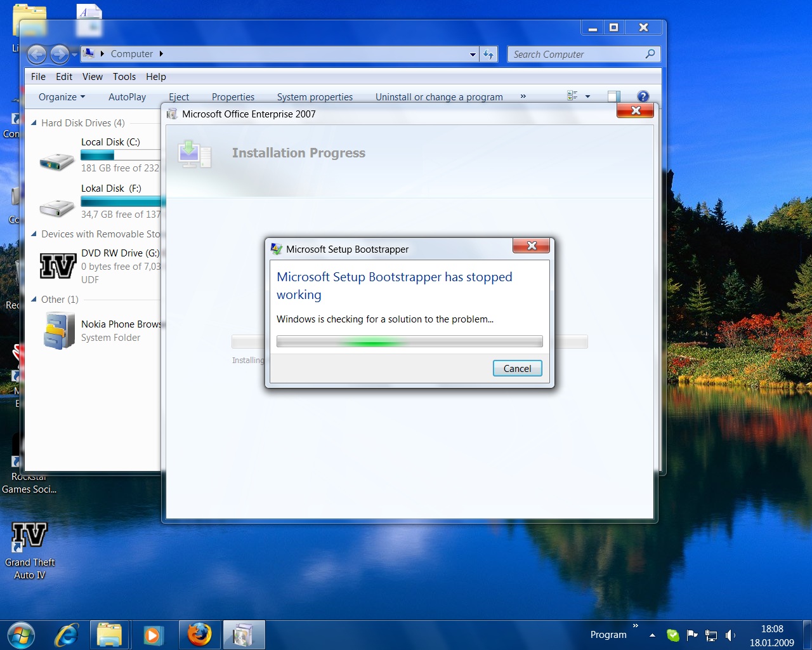
Task: Open the Tools menu
Action: coord(124,77)
